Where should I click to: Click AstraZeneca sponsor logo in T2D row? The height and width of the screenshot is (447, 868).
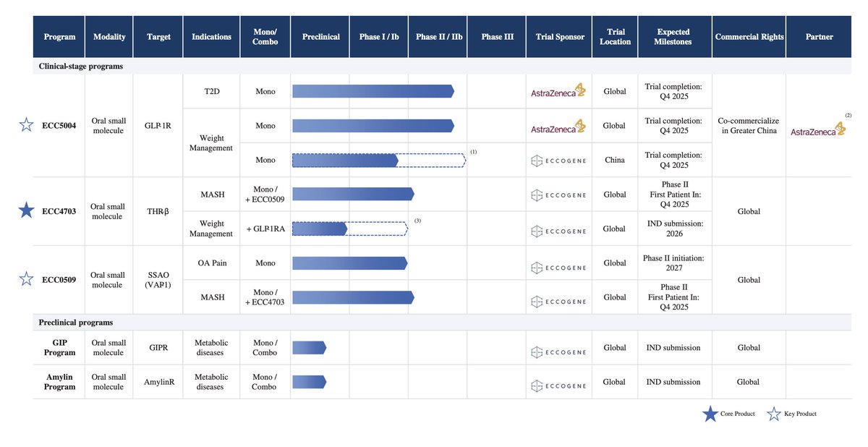pos(558,92)
